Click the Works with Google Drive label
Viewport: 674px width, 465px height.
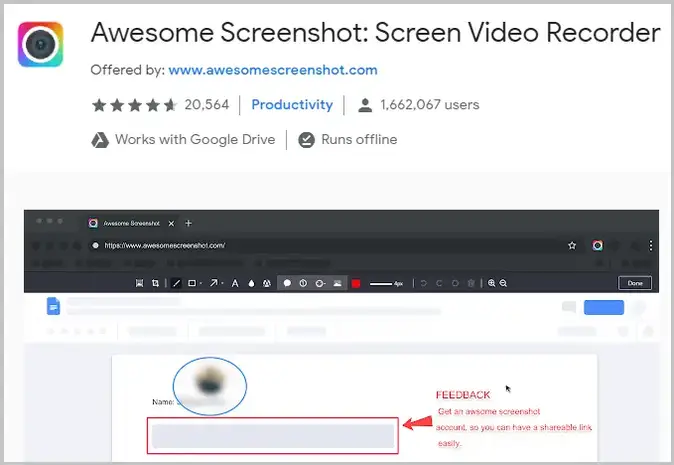click(x=195, y=139)
